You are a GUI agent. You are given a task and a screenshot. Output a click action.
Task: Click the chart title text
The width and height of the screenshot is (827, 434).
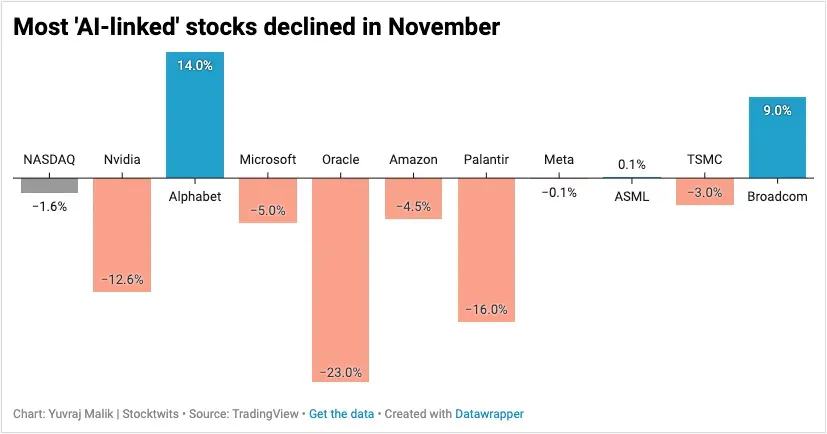click(x=256, y=27)
